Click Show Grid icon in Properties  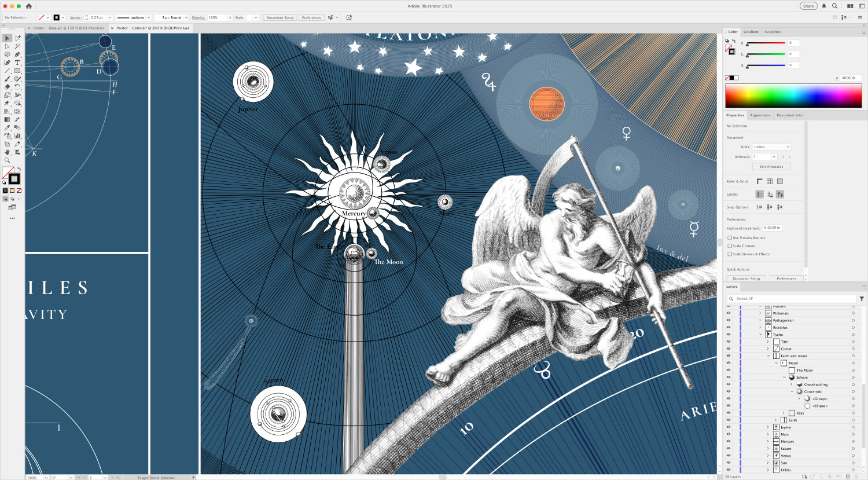click(770, 181)
